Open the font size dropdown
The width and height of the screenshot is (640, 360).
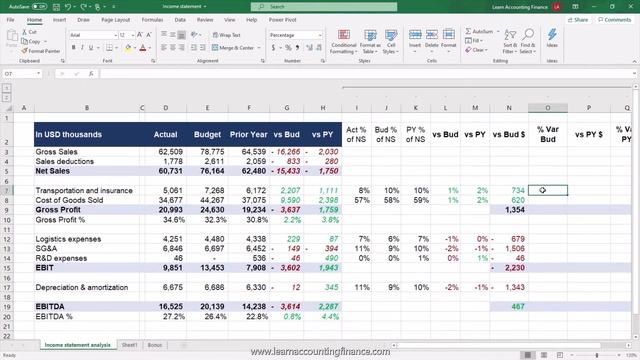(133, 36)
